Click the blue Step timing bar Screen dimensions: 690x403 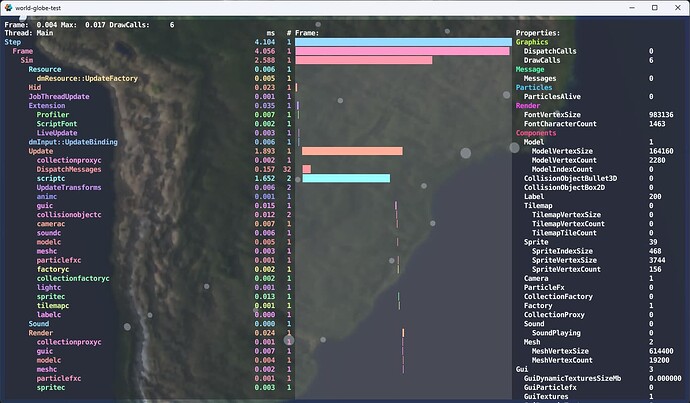coord(402,42)
